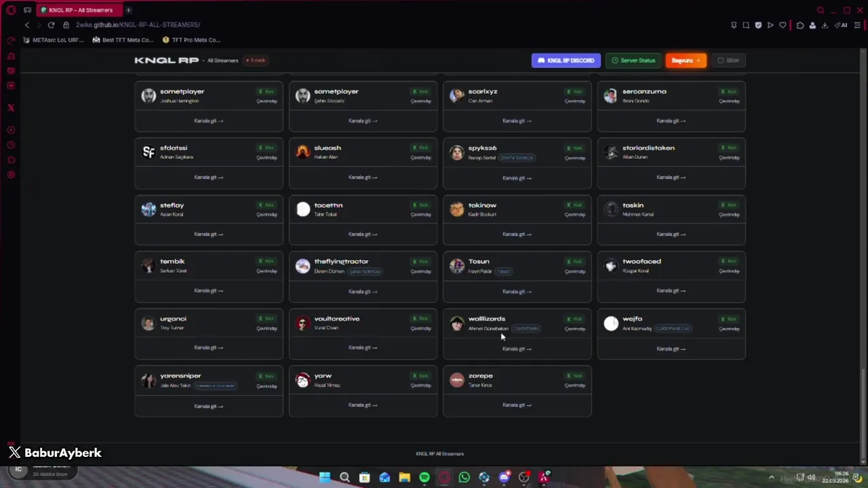Screen dimensions: 868x488
Task: Click Kanala git on slueash card
Action: (x=363, y=177)
